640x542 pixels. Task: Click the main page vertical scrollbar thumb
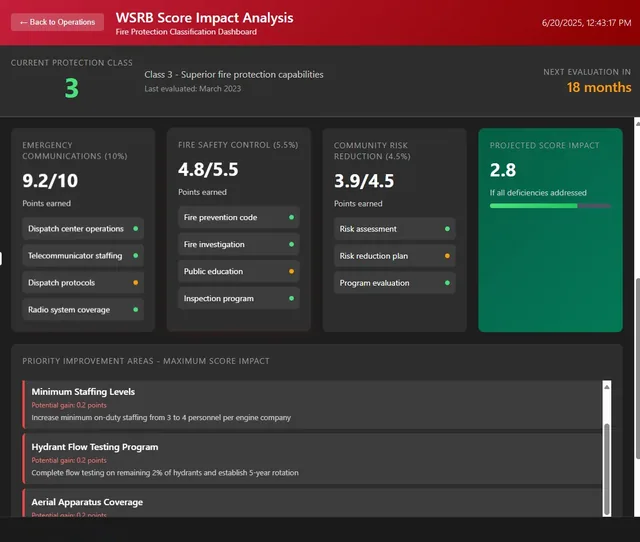(638, 369)
